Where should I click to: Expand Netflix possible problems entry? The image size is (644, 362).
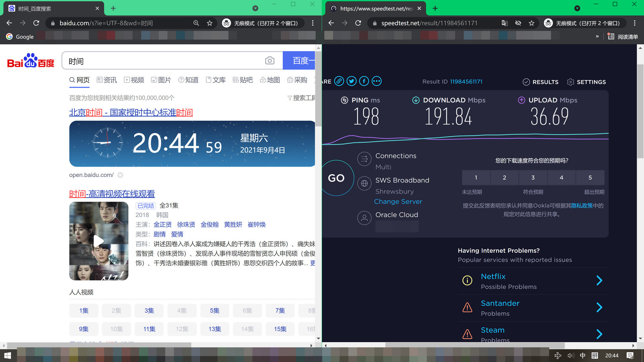533,281
